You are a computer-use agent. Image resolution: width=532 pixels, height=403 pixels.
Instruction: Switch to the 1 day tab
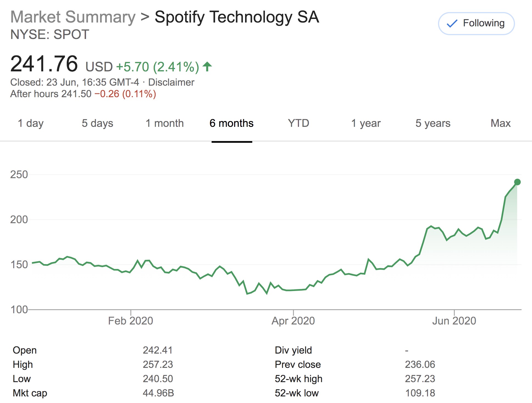(x=31, y=123)
